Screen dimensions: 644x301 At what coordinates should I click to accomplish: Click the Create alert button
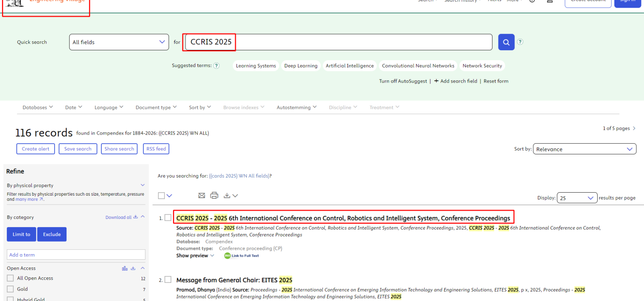(36, 149)
